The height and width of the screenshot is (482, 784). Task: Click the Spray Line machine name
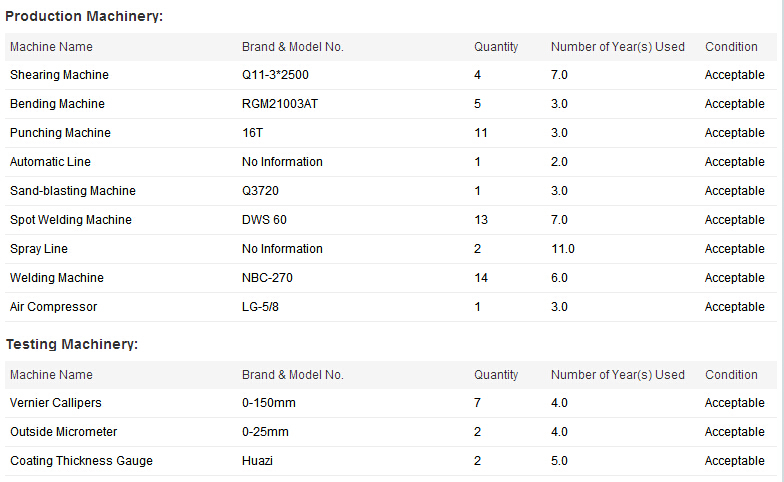click(x=38, y=249)
